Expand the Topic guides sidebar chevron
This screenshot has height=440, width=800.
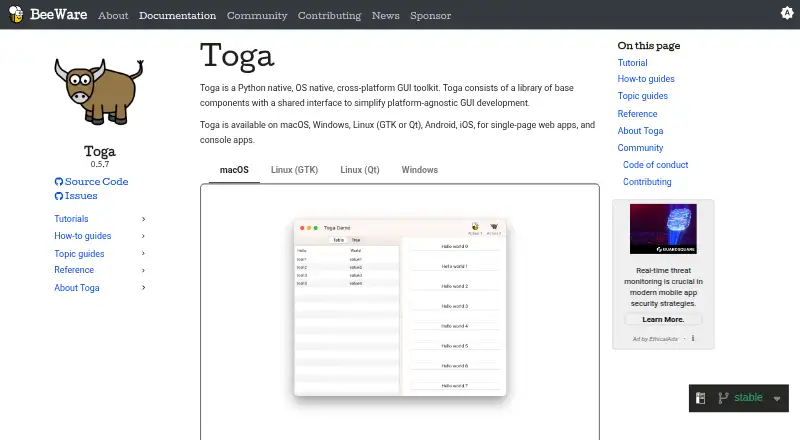[143, 254]
